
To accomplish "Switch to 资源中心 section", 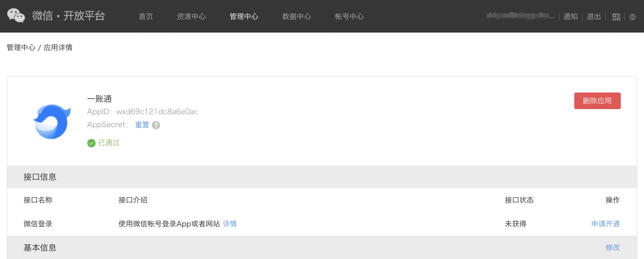I will click(x=191, y=16).
